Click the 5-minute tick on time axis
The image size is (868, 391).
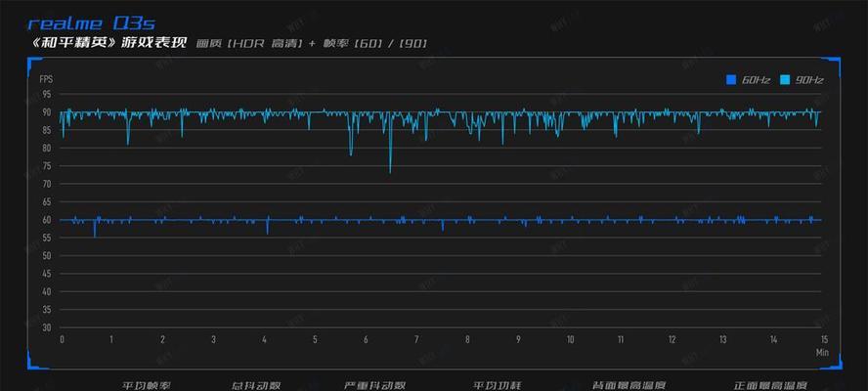[315, 340]
